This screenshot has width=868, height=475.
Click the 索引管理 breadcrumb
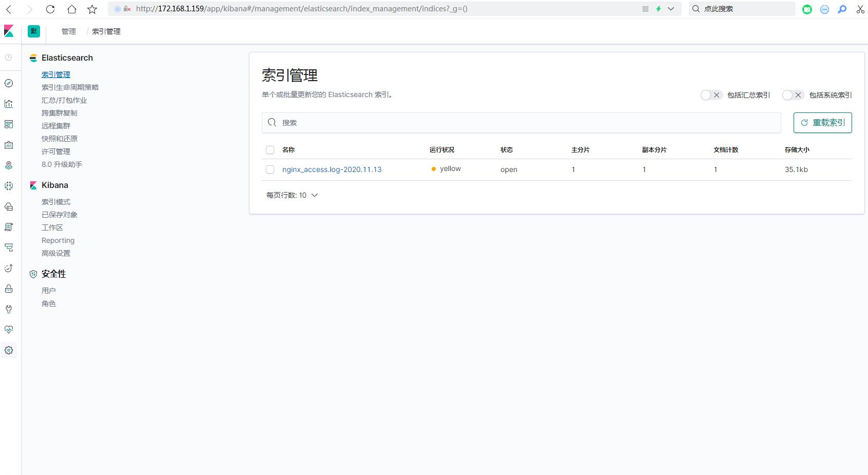pyautogui.click(x=106, y=31)
